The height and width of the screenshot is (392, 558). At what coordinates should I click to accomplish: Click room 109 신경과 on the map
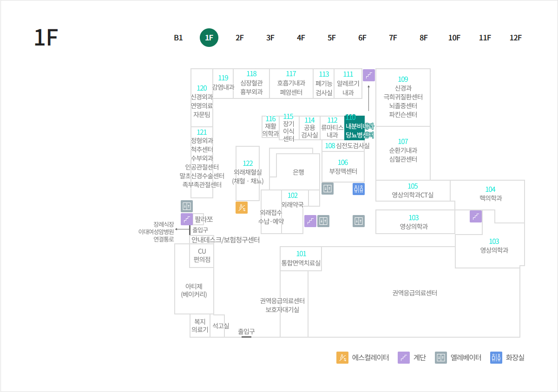403,97
